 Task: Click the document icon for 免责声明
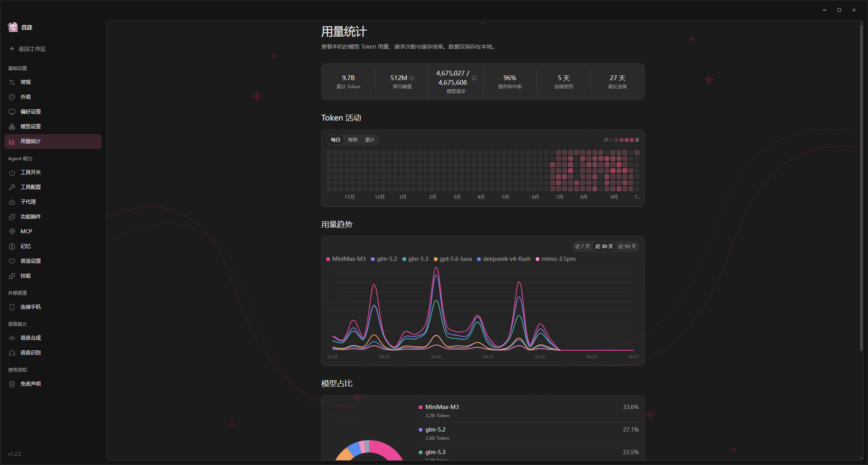tap(12, 384)
